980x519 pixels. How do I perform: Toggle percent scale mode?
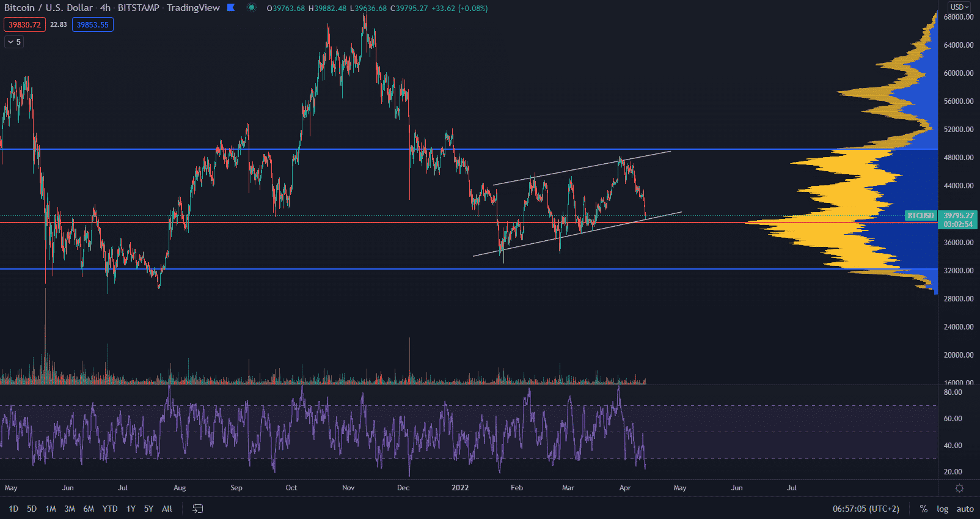pos(923,509)
